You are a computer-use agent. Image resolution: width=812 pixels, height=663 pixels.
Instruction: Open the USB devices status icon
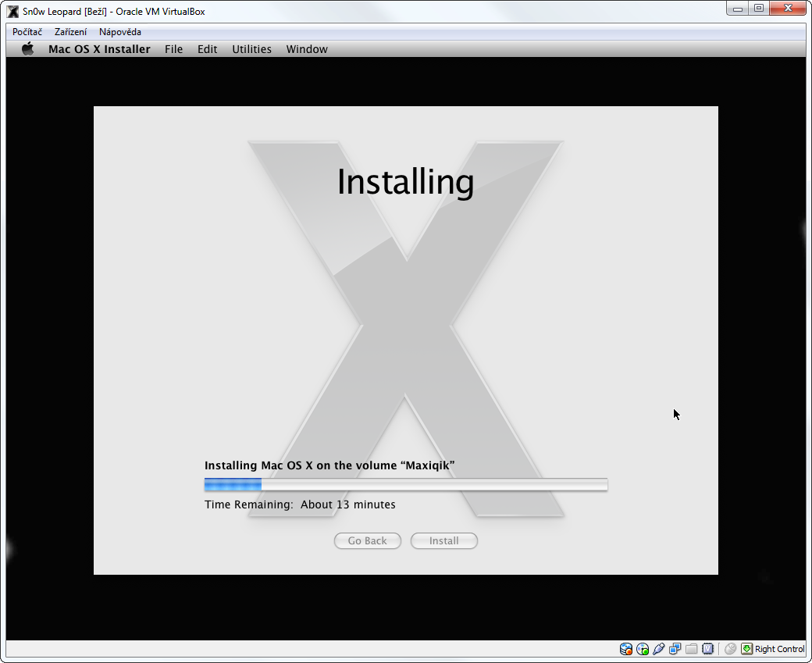659,648
